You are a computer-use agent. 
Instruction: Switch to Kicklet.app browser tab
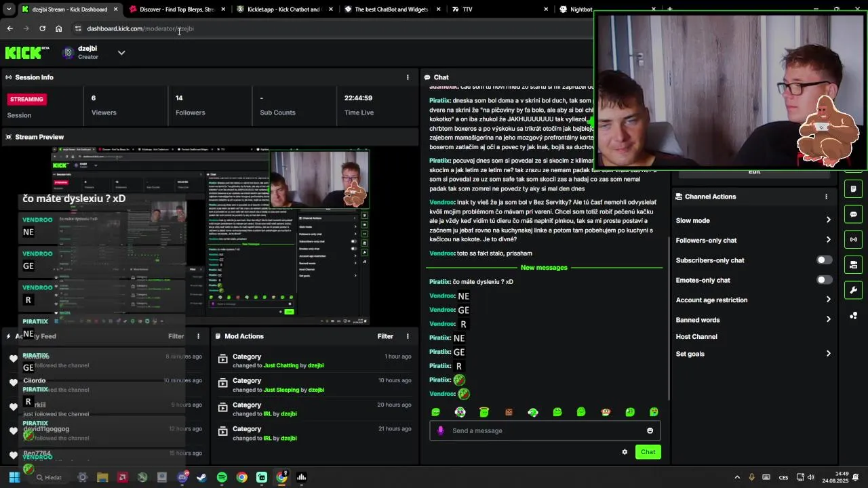(x=283, y=9)
